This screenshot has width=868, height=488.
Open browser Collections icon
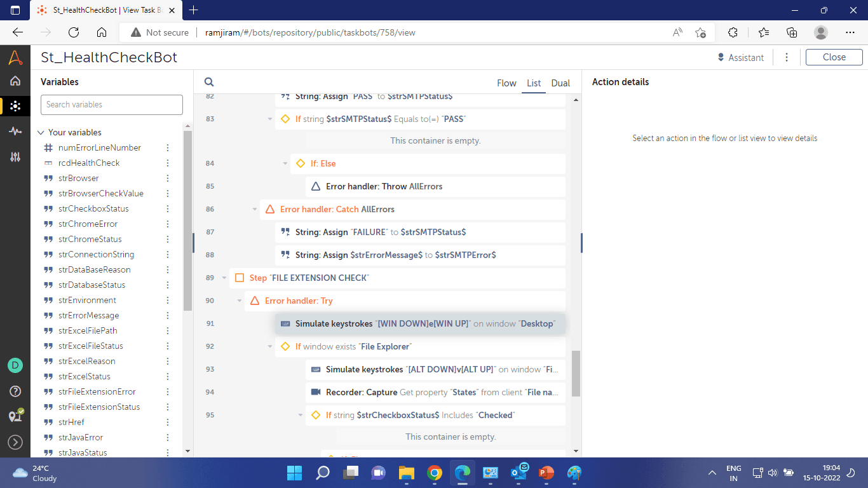(792, 32)
